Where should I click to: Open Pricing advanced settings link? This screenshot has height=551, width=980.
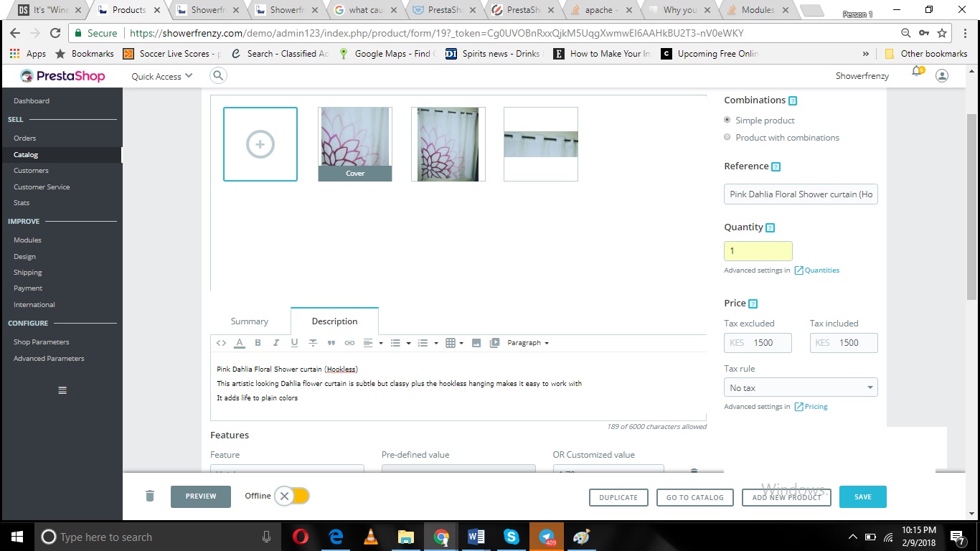(x=811, y=407)
